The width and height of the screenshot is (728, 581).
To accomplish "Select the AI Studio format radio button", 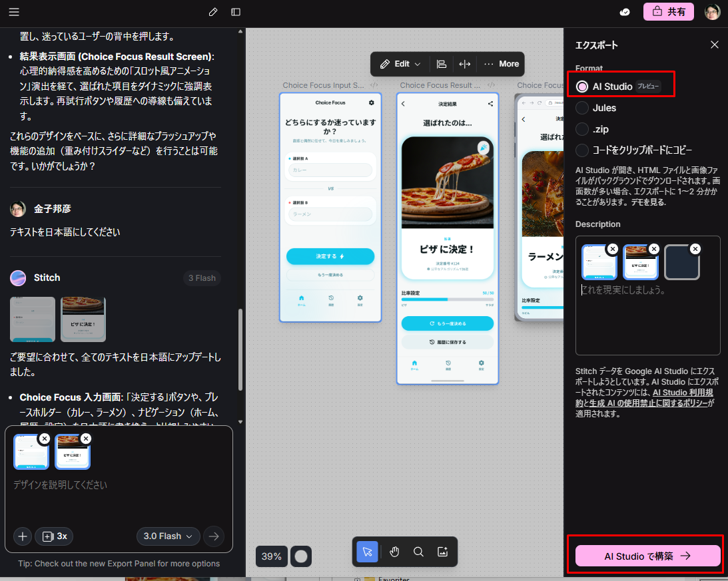I will point(583,87).
